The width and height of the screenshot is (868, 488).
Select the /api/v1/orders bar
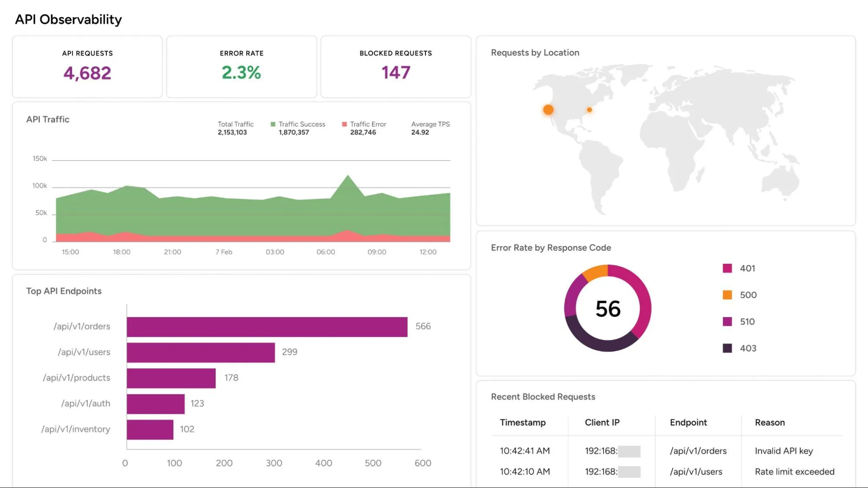pyautogui.click(x=267, y=327)
